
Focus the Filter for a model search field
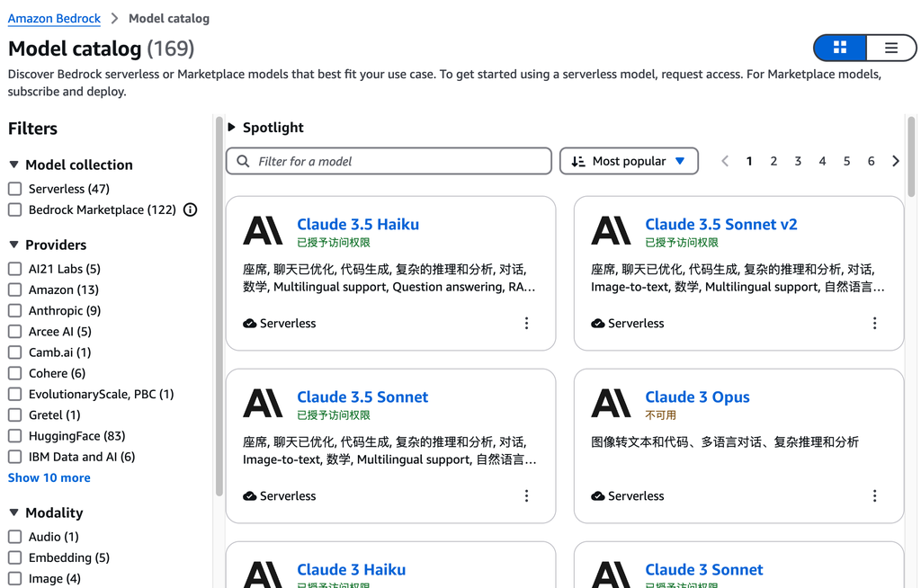tap(389, 161)
